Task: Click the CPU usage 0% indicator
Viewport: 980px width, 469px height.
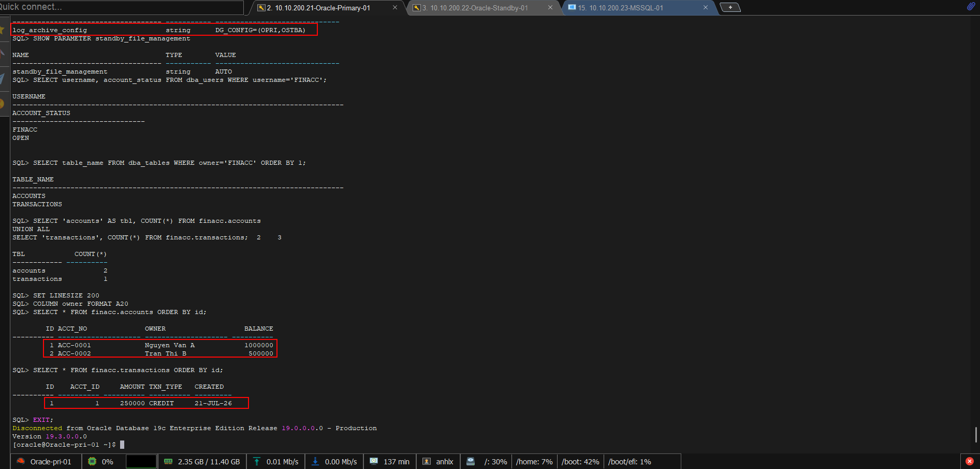Action: tap(101, 462)
